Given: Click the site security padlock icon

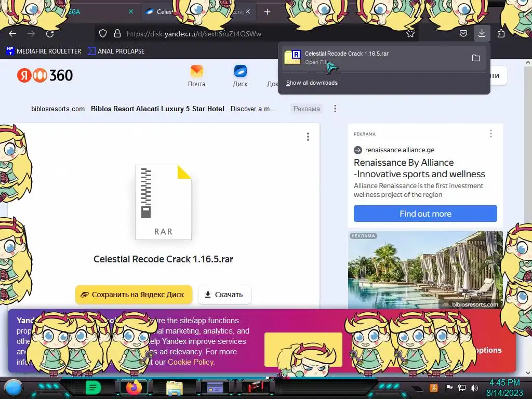Looking at the screenshot, I should [x=117, y=34].
